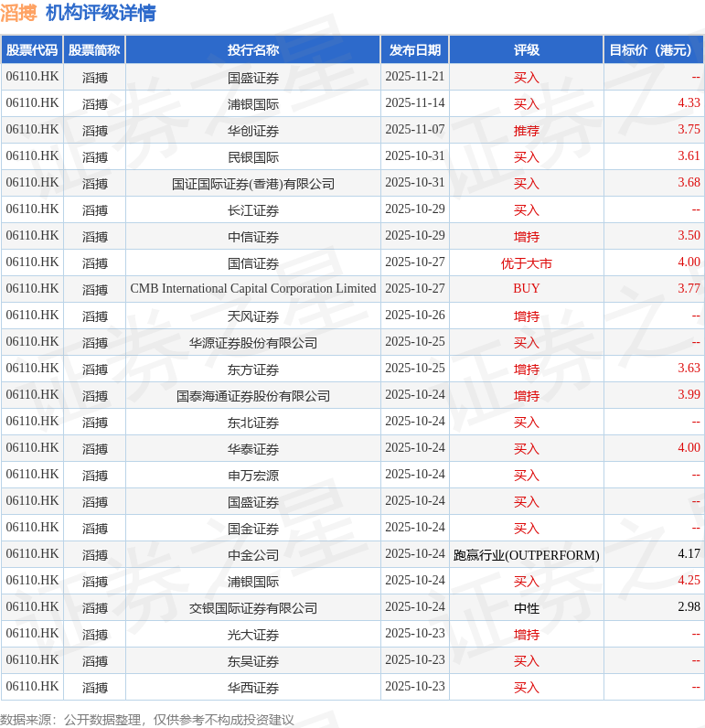
Task: Click target price 3.63
Action: coord(689,369)
